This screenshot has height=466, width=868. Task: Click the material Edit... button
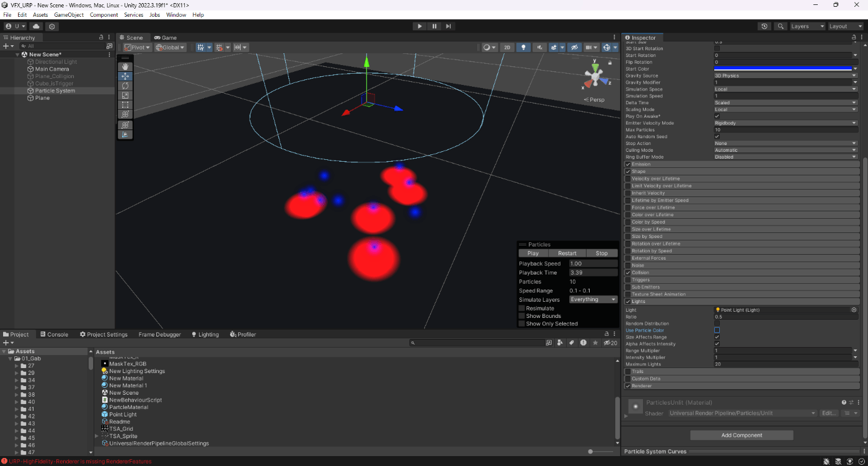(829, 413)
